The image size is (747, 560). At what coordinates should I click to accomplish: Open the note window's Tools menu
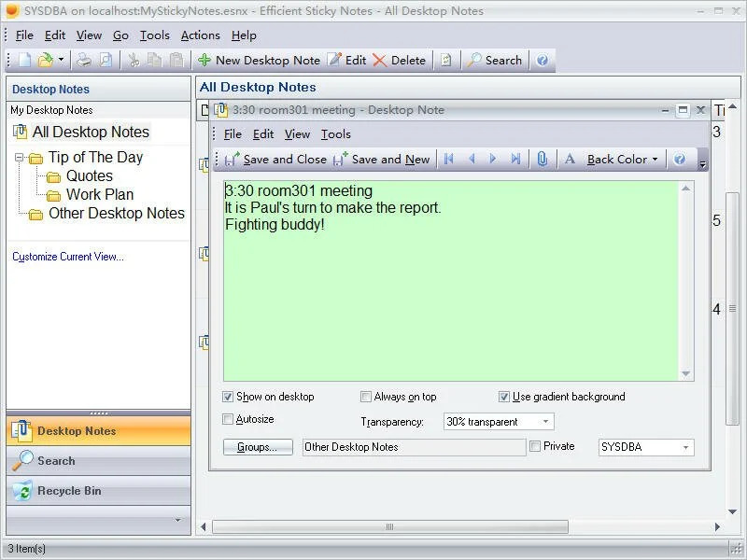pos(335,134)
